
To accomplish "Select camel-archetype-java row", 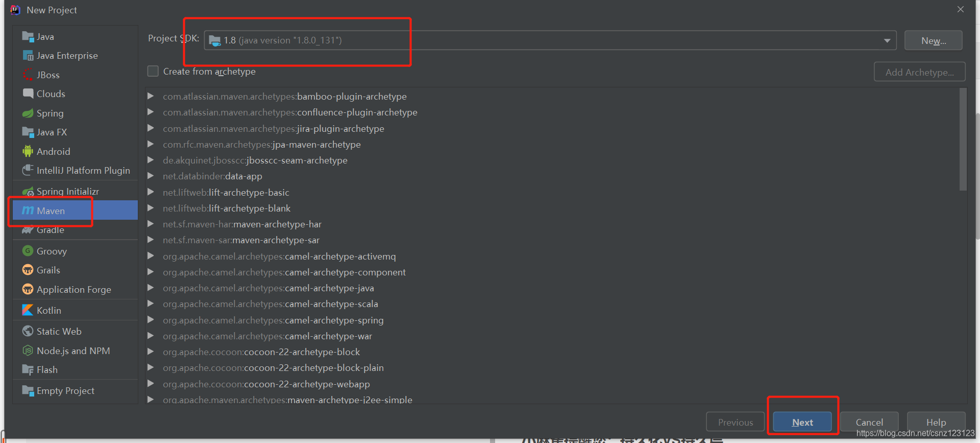I will (x=552, y=288).
